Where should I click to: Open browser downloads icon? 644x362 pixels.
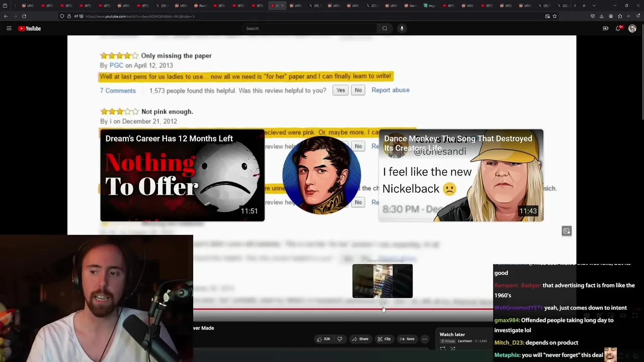pyautogui.click(x=601, y=16)
